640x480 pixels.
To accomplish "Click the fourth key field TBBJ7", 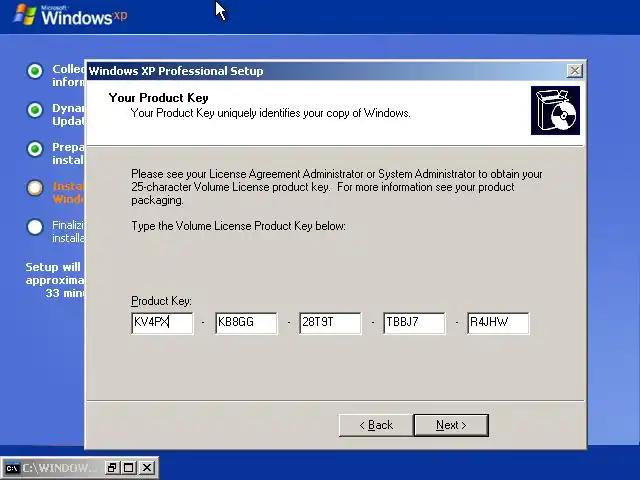I will 414,323.
